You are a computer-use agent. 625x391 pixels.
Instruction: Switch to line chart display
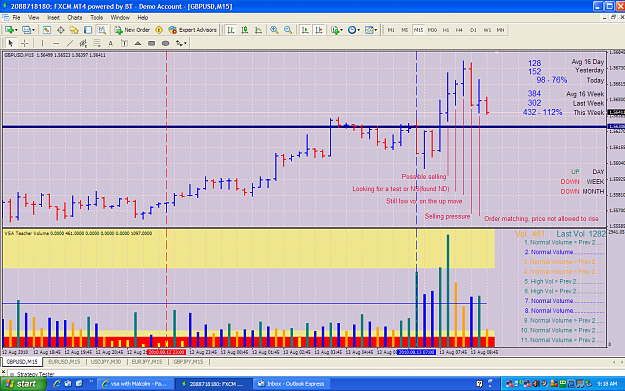258,30
